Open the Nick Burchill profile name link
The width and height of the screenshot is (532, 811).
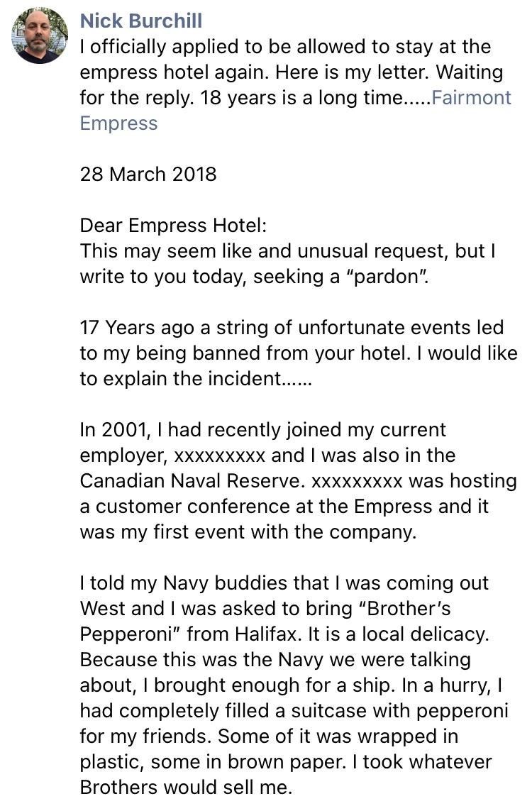pyautogui.click(x=140, y=21)
